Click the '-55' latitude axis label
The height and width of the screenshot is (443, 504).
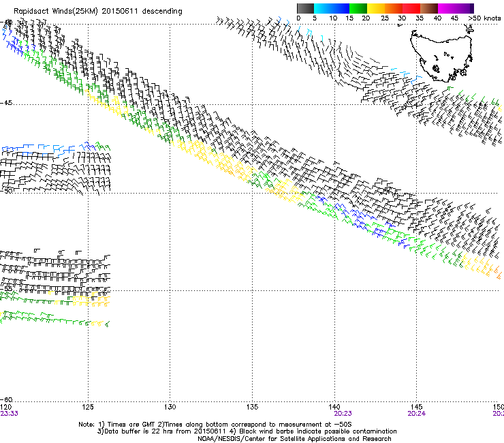(x=6, y=288)
